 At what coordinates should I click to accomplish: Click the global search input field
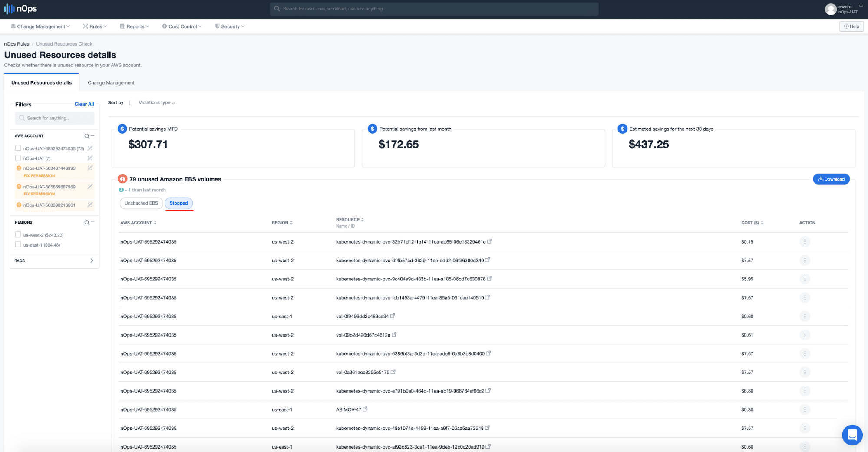click(434, 9)
